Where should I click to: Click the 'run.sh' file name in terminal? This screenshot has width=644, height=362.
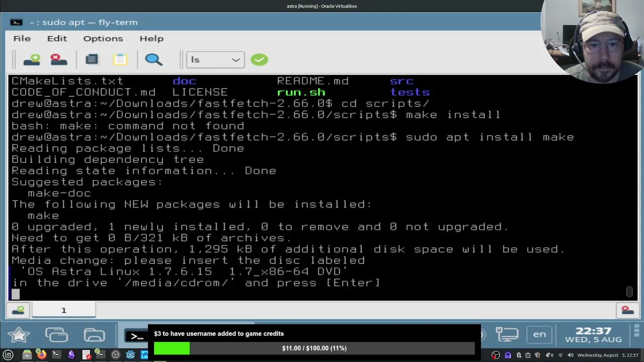(301, 93)
